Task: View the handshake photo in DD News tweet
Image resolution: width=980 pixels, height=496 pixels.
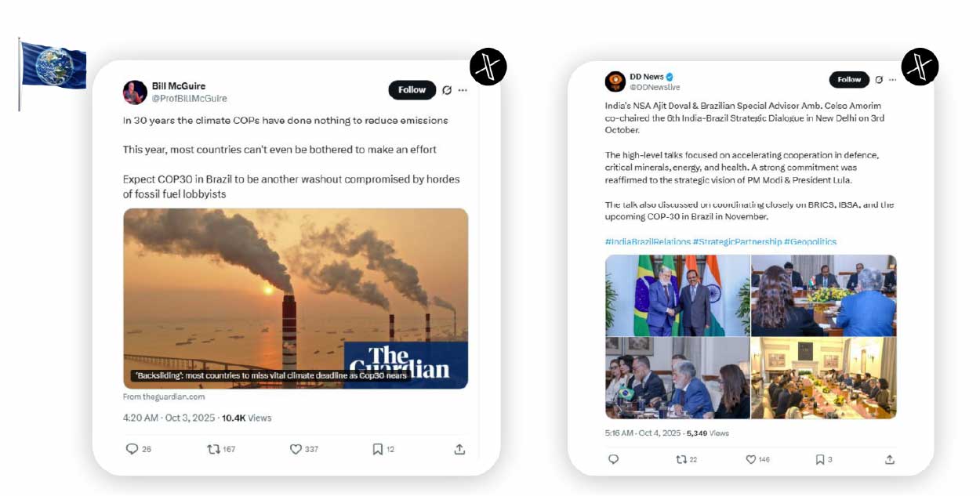Action: click(x=677, y=295)
